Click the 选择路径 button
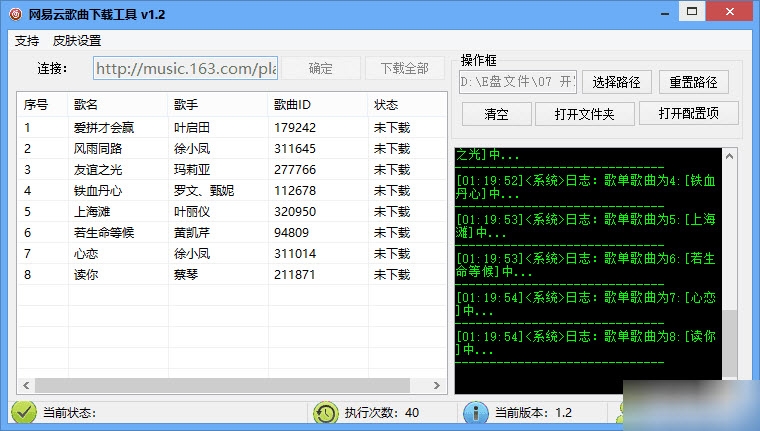760x431 pixels. pyautogui.click(x=617, y=82)
